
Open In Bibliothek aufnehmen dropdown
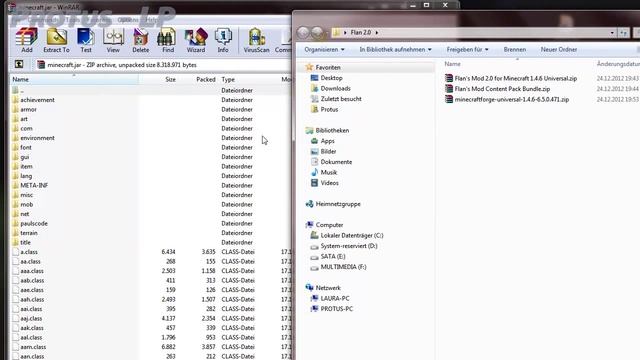(395, 49)
